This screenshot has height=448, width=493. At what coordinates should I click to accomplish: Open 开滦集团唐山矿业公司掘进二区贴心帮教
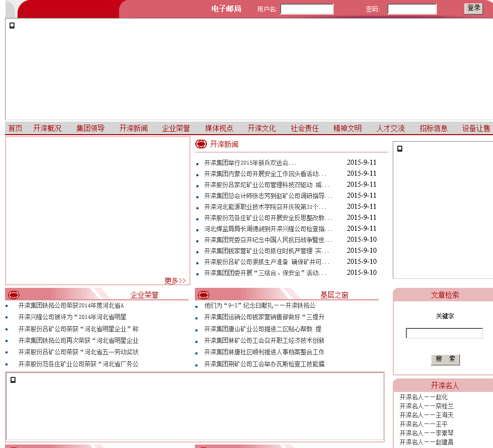point(263,329)
